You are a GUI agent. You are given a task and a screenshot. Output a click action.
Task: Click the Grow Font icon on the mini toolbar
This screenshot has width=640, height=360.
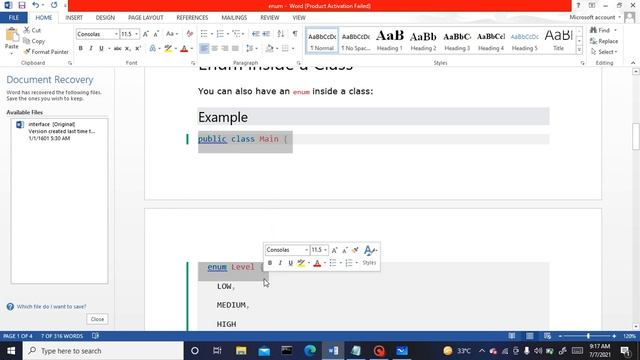[334, 250]
